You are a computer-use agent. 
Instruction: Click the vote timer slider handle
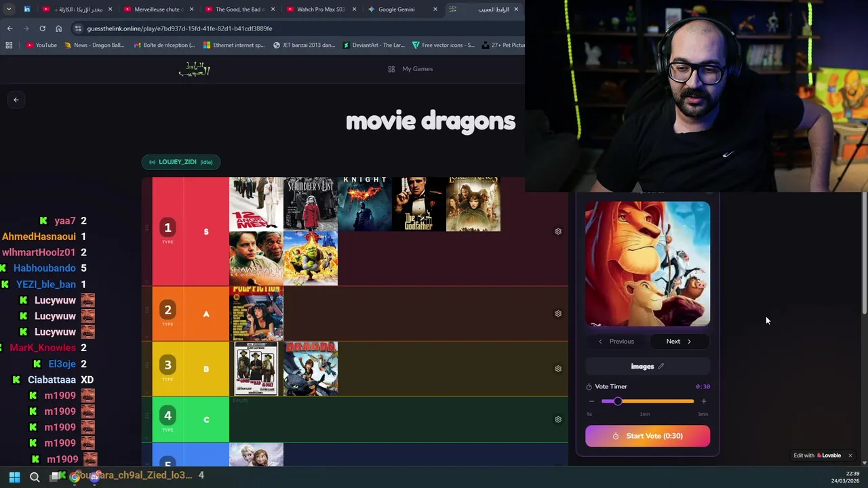(x=618, y=401)
